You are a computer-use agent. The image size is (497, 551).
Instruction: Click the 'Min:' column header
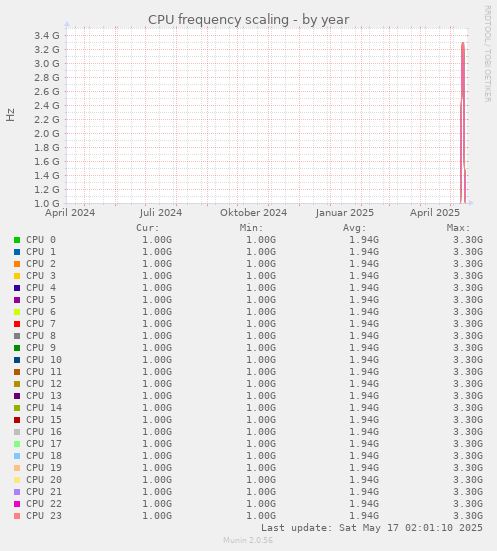[x=251, y=228]
